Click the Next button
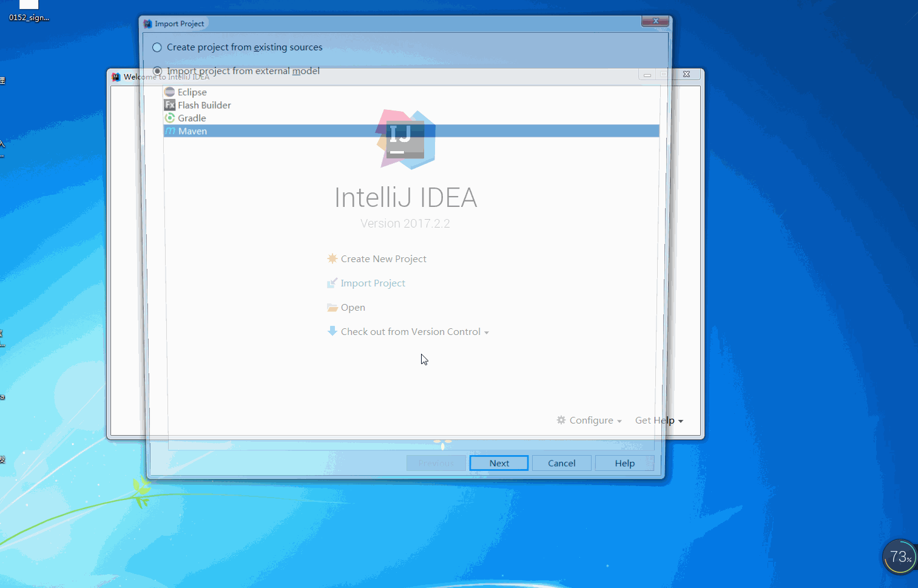The image size is (918, 588). 499,462
